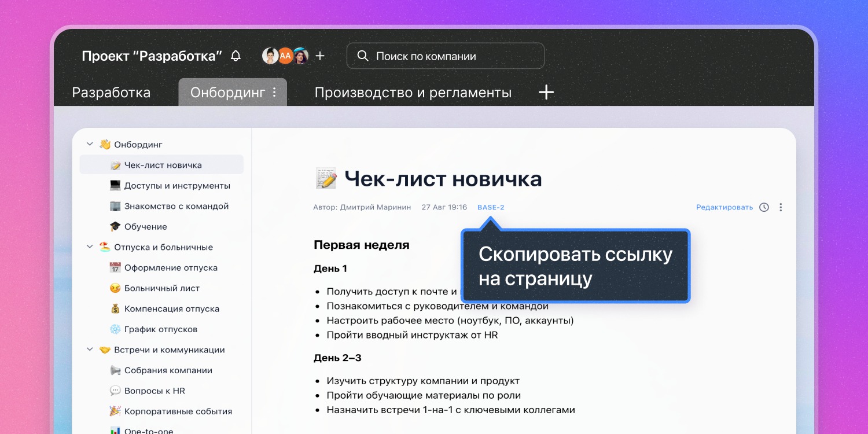The width and height of the screenshot is (868, 434).
Task: Open the Онбординг root page in the sidebar
Action: tap(138, 144)
